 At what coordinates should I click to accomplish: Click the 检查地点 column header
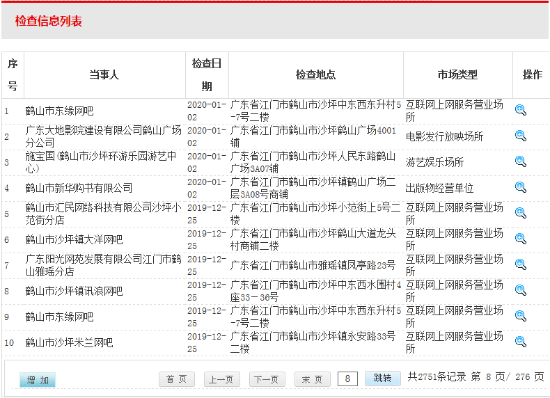coord(316,75)
